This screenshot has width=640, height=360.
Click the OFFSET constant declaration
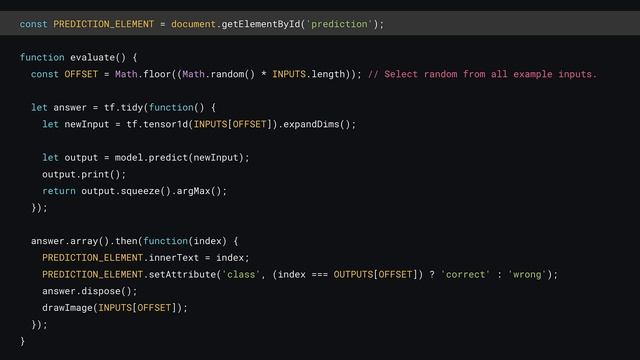click(81, 74)
